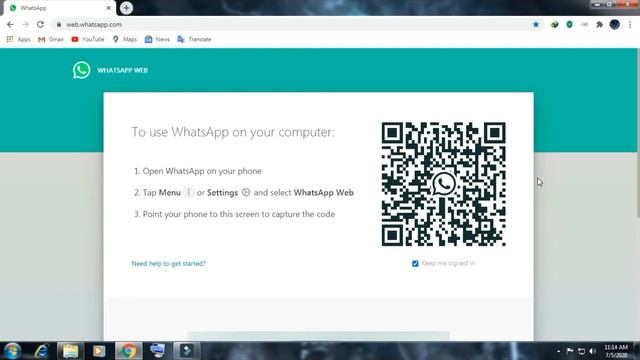
Task: Reload the page with the refresh icon
Action: click(40, 24)
